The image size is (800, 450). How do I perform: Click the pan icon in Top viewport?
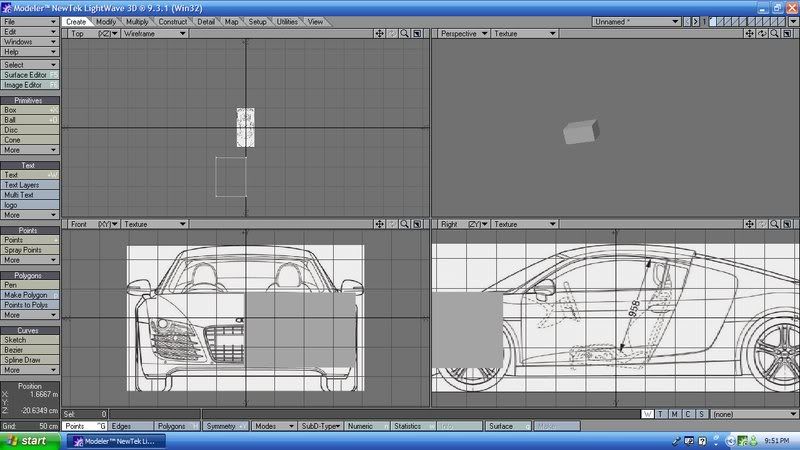[x=380, y=33]
